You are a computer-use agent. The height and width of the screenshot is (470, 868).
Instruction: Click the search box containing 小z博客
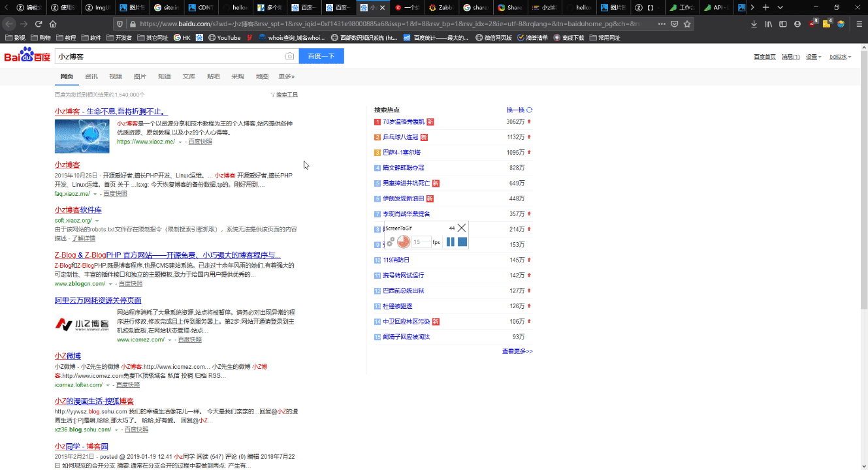170,57
